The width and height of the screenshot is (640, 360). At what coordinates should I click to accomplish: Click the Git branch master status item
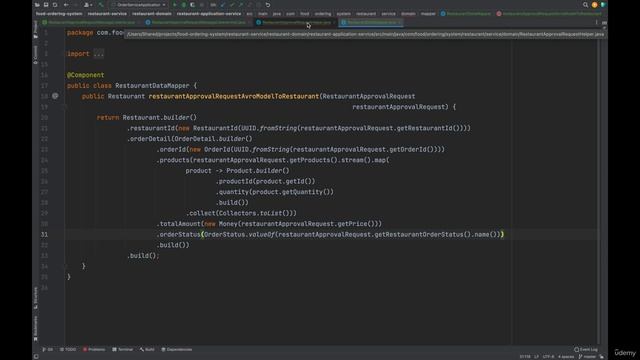[587, 357]
